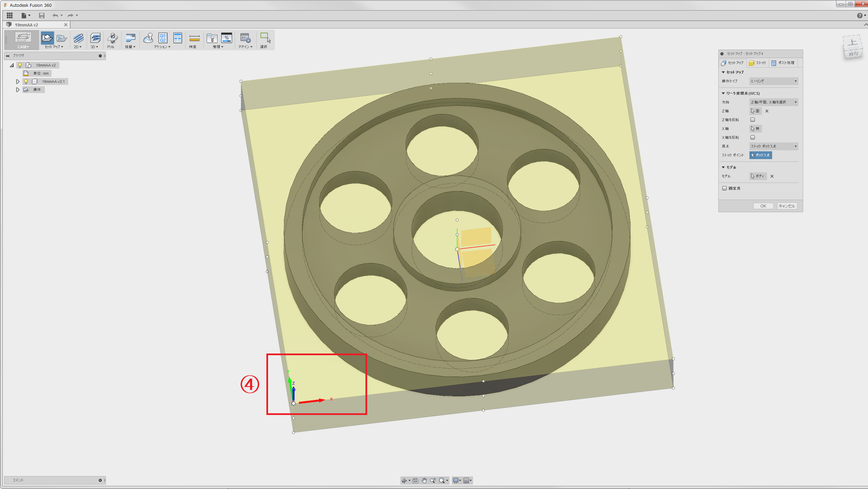Enable the X軸を反転 checkbox
This screenshot has height=489, width=868.
(x=753, y=138)
